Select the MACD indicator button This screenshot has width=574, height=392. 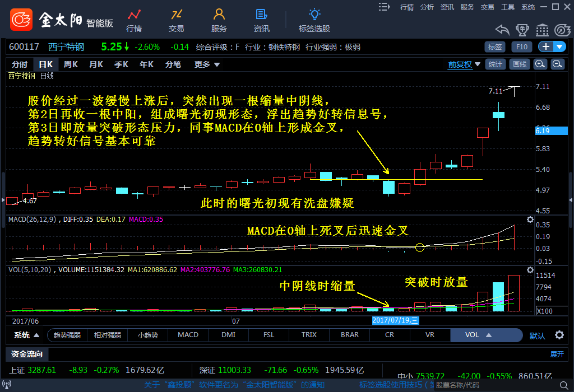click(188, 335)
